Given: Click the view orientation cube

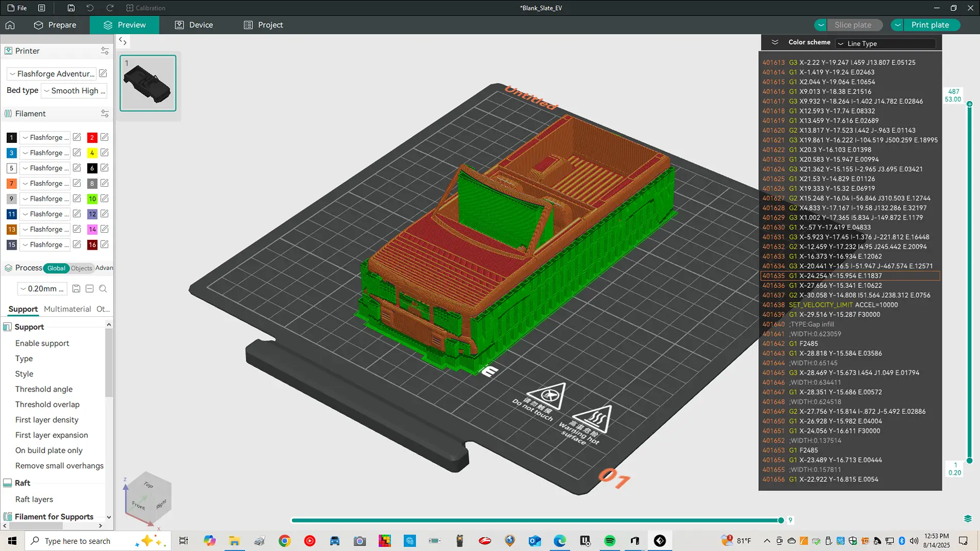Looking at the screenshot, I should [x=148, y=497].
